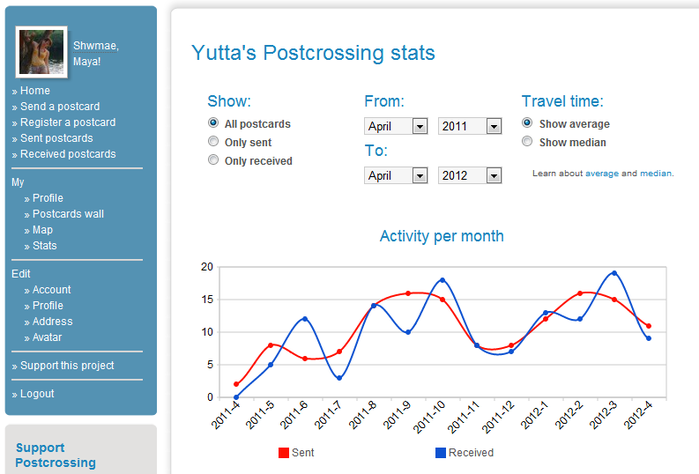This screenshot has width=699, height=474.
Task: Edit Address
Action: 52,321
